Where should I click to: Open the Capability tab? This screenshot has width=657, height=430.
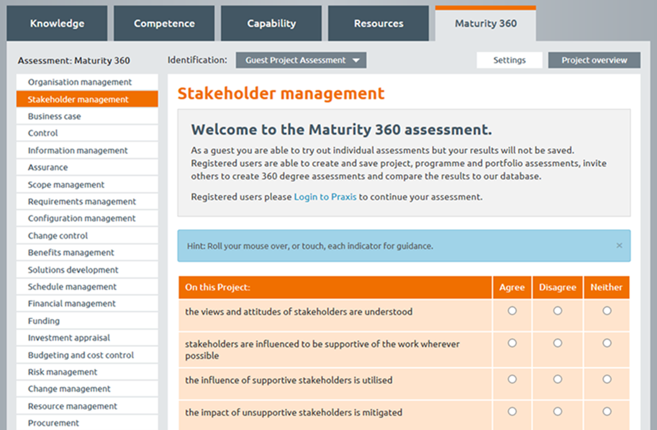[x=272, y=23]
